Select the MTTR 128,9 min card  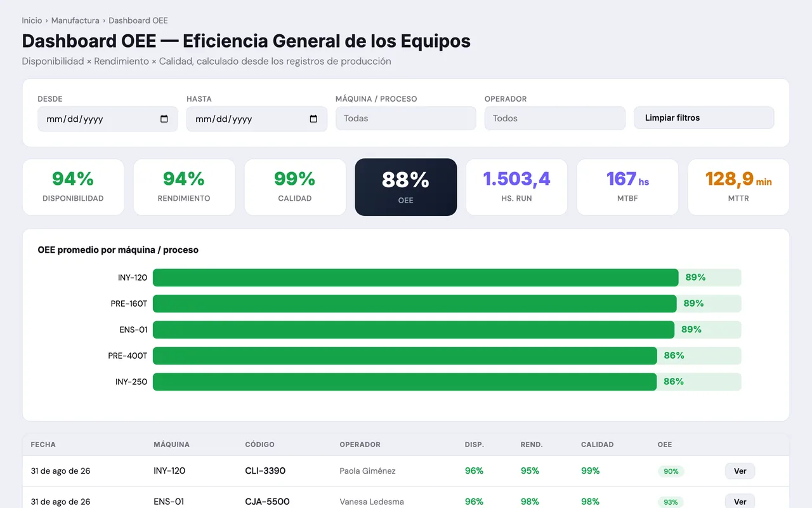(738, 187)
